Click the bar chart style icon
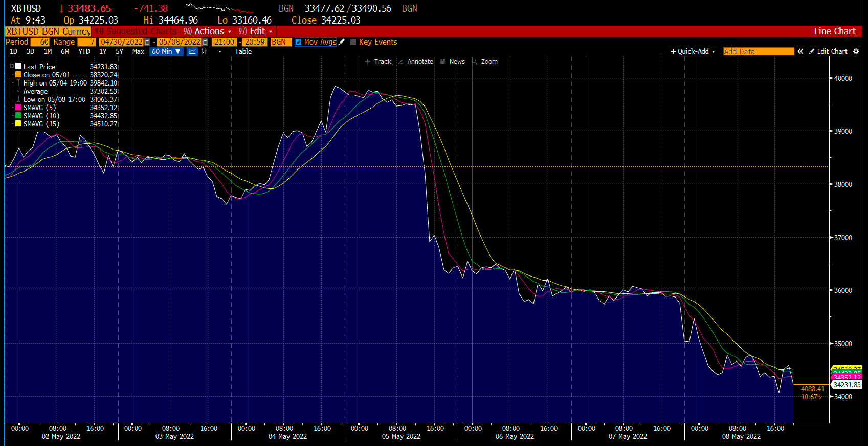 tap(205, 52)
